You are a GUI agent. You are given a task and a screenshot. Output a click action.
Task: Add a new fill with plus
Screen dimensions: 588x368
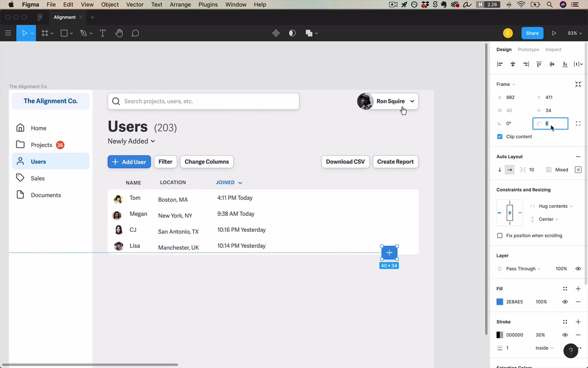pos(578,289)
